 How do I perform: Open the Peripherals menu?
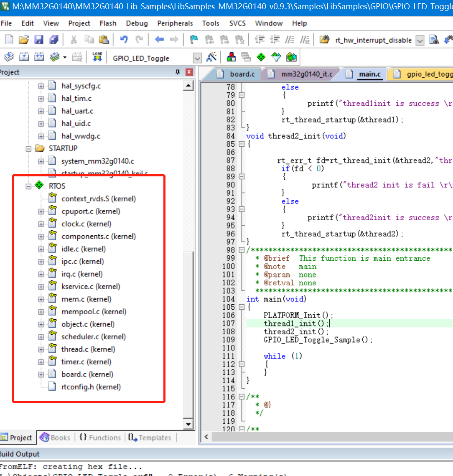175,23
